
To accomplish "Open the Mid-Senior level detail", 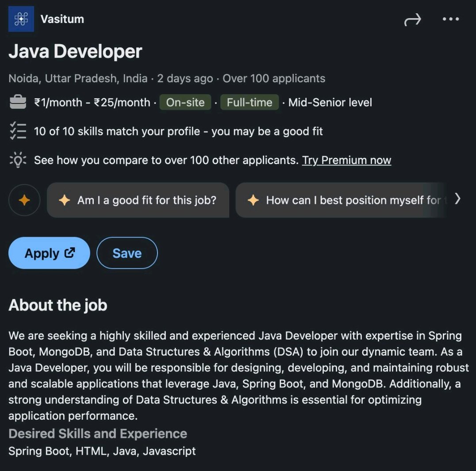I will click(x=330, y=102).
